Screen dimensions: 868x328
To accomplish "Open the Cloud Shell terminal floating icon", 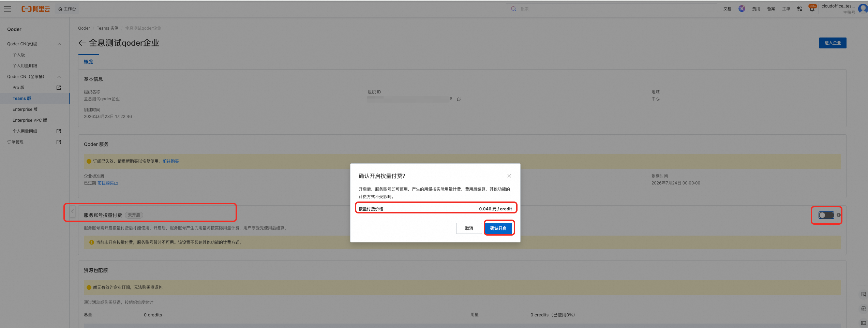I will click(863, 323).
